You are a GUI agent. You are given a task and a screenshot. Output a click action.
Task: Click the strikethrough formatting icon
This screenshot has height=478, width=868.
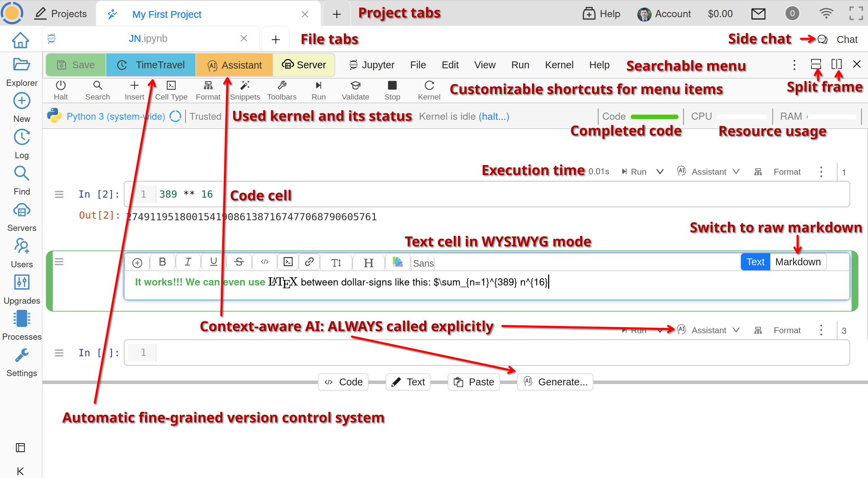click(239, 262)
